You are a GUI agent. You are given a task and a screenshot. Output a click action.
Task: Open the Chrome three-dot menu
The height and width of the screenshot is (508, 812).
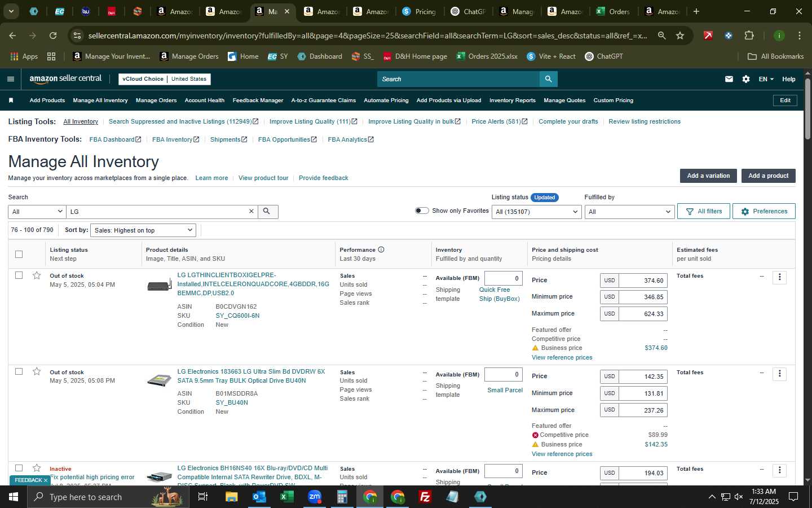click(799, 36)
